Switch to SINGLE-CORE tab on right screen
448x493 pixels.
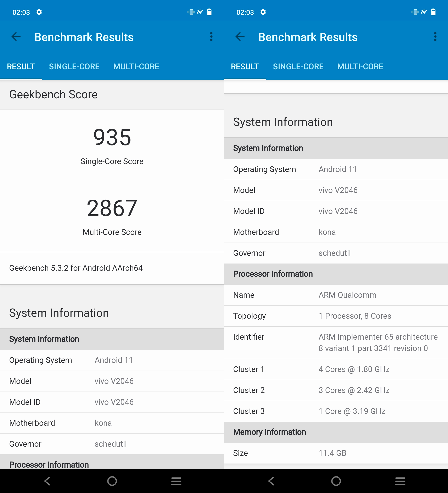pos(298,67)
